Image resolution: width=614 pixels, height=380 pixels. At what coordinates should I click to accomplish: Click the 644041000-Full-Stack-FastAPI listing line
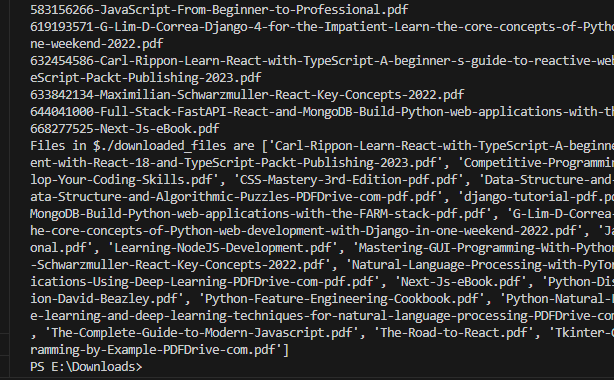(322, 112)
